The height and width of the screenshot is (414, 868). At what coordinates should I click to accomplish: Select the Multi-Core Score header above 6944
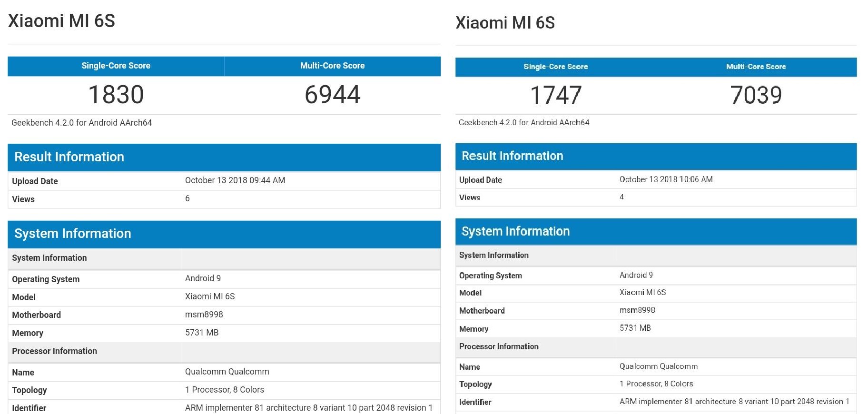(x=332, y=66)
